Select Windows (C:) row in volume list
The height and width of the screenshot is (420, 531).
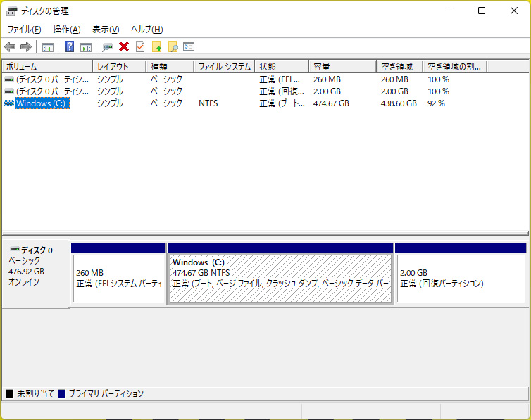pyautogui.click(x=42, y=103)
